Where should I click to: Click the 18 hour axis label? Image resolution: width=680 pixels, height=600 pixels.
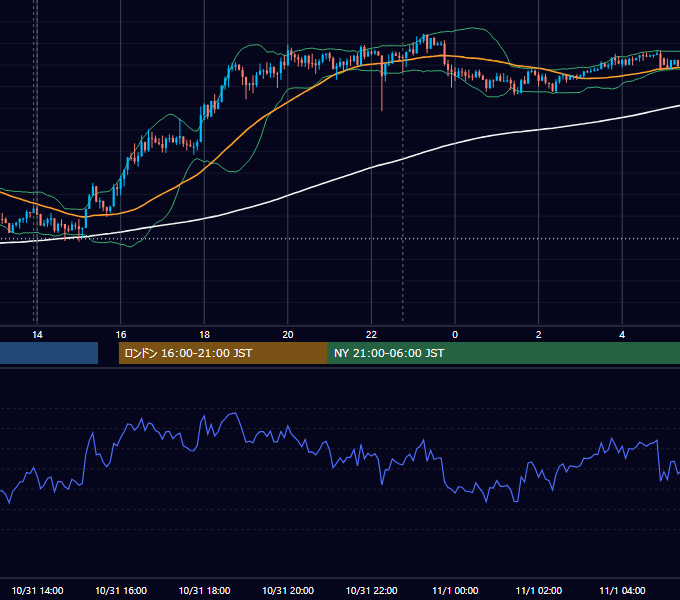pos(204,335)
